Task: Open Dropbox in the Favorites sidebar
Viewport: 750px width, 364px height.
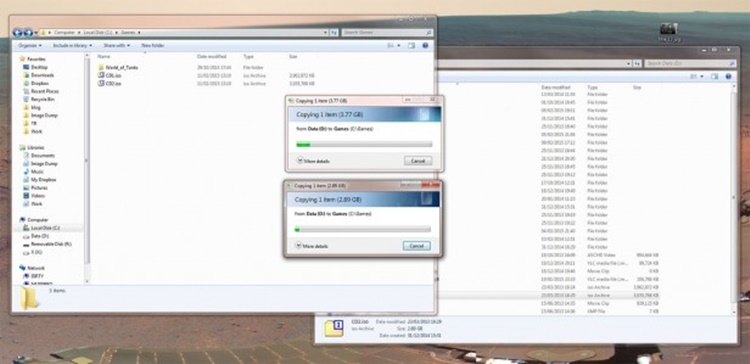Action: tap(36, 83)
